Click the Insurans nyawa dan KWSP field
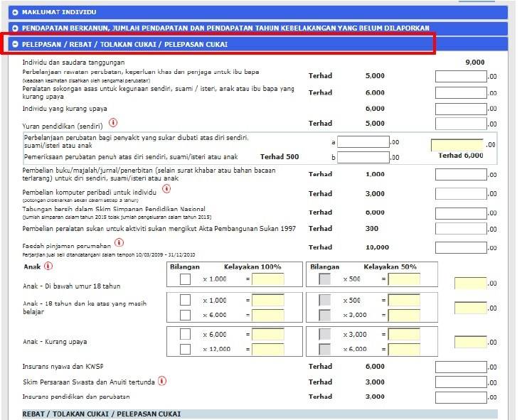 pyautogui.click(x=460, y=367)
